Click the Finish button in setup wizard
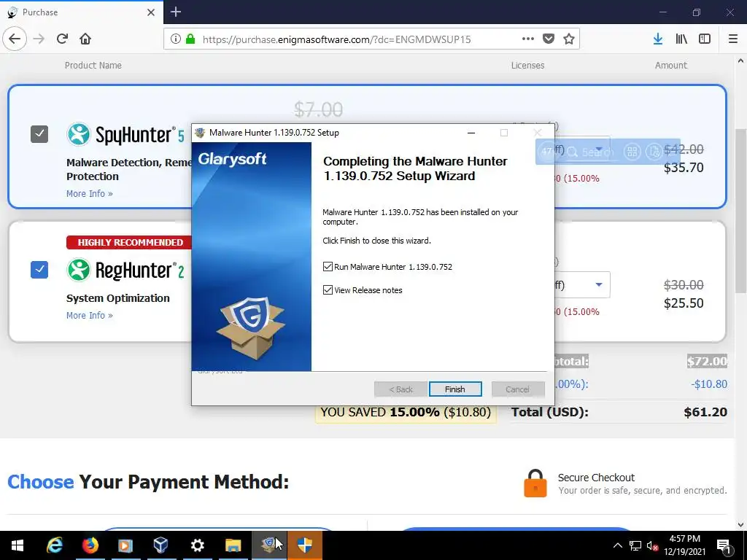 (455, 389)
